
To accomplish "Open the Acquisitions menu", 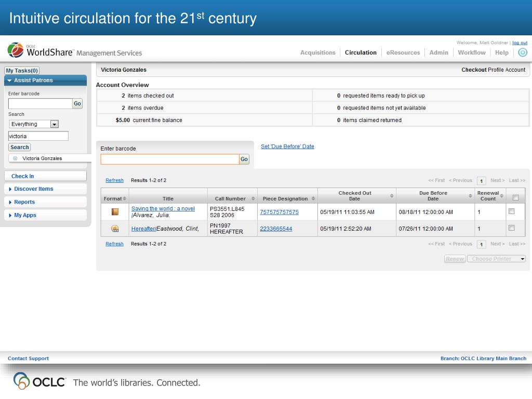I will [x=317, y=52].
